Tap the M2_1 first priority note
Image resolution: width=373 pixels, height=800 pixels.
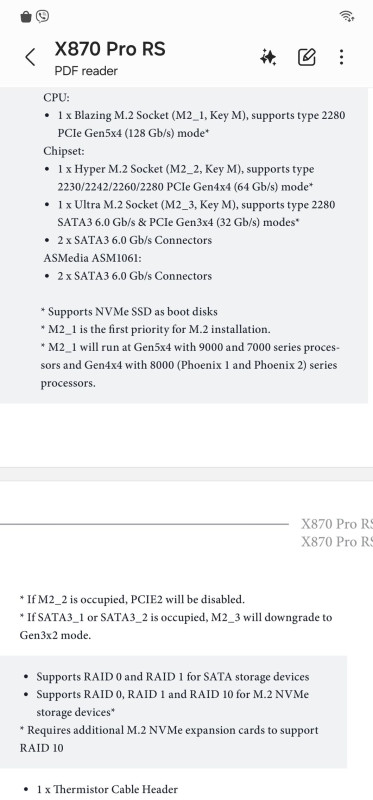coord(156,329)
